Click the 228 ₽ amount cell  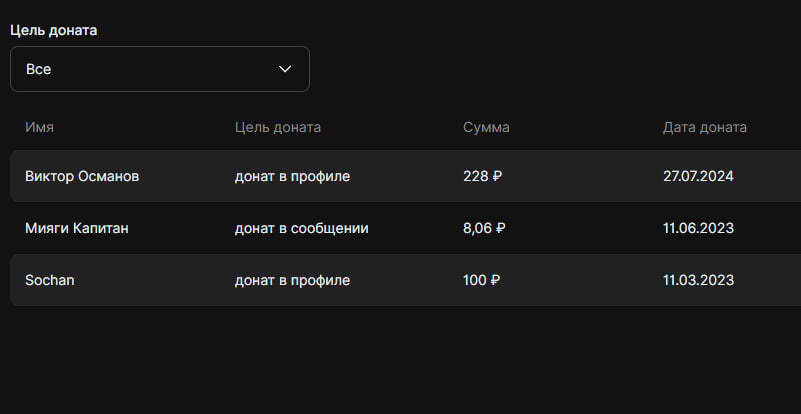pyautogui.click(x=483, y=176)
